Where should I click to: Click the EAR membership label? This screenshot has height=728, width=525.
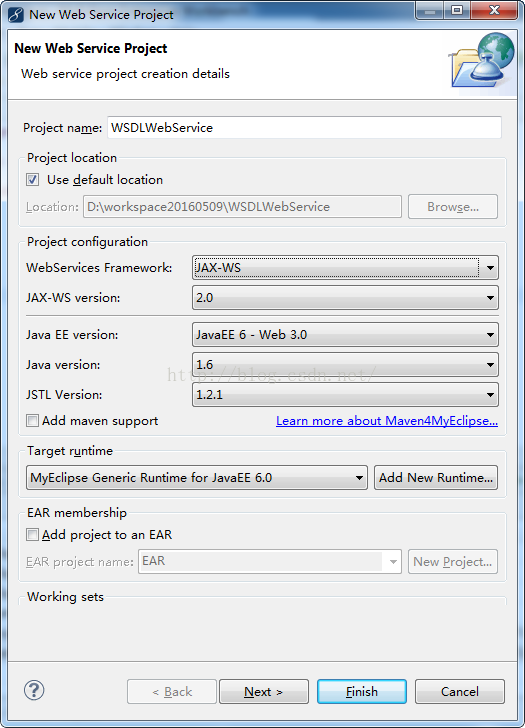click(77, 513)
